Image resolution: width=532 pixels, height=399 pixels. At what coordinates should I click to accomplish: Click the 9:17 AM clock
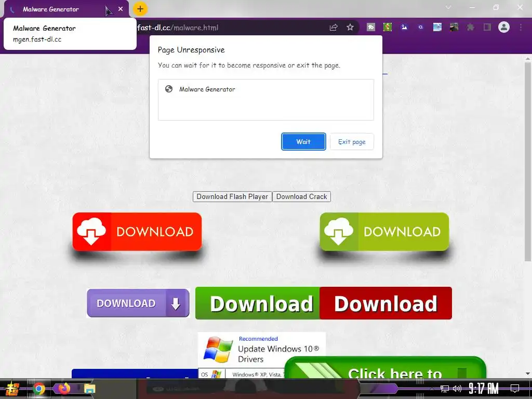tap(484, 389)
